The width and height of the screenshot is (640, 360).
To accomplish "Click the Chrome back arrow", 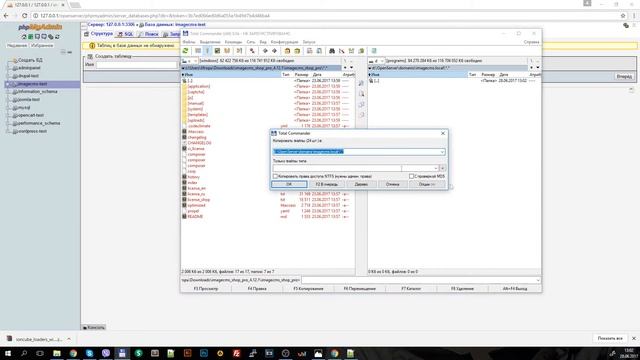I will (x=6, y=16).
